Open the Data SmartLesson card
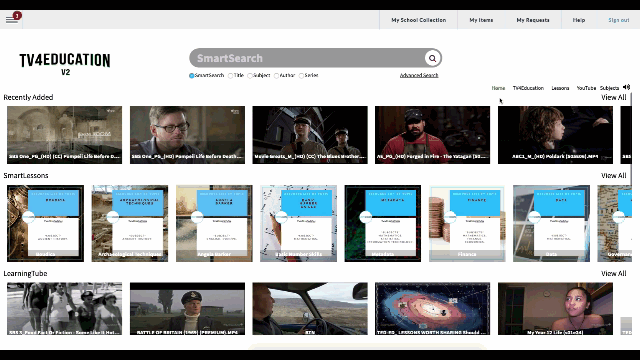This screenshot has height=360, width=640. coord(551,223)
